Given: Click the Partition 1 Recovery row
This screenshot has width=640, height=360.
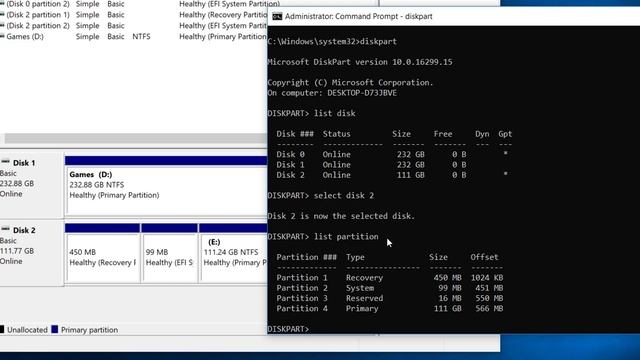Looking at the screenshot, I should point(390,278).
